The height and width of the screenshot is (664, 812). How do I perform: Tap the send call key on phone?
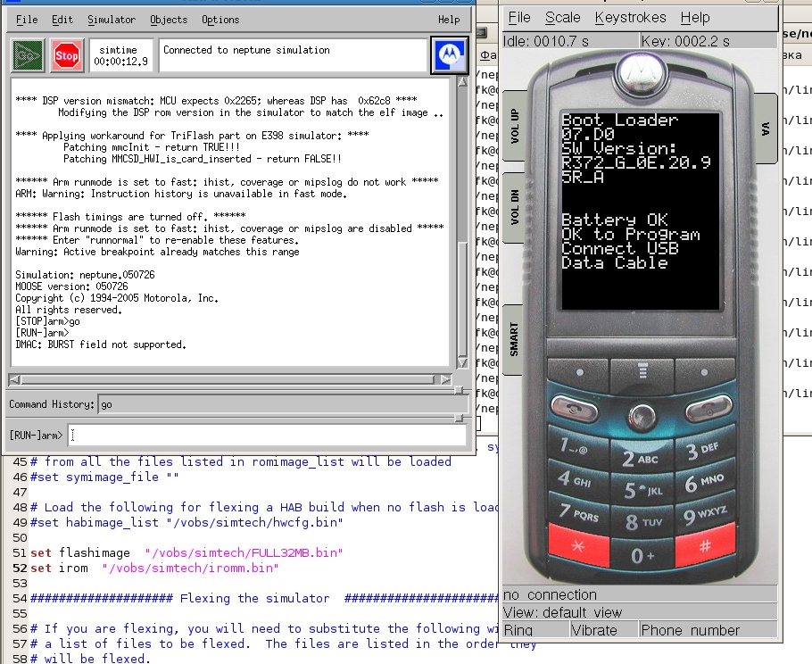[574, 409]
